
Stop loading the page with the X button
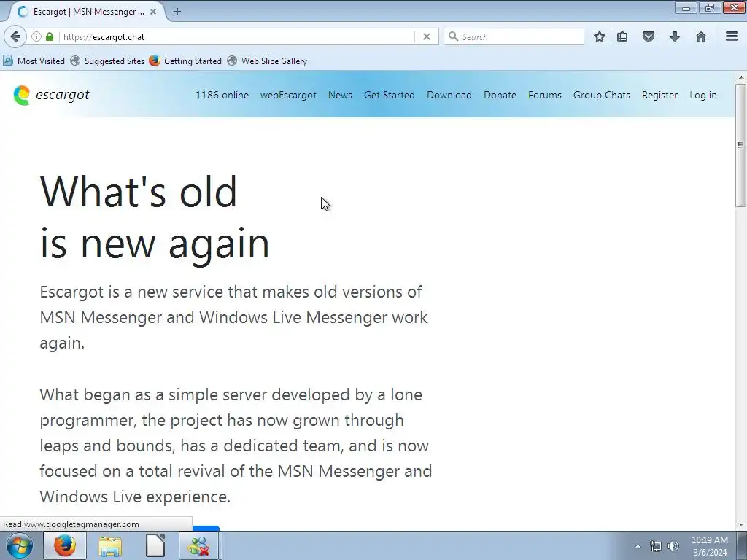426,36
